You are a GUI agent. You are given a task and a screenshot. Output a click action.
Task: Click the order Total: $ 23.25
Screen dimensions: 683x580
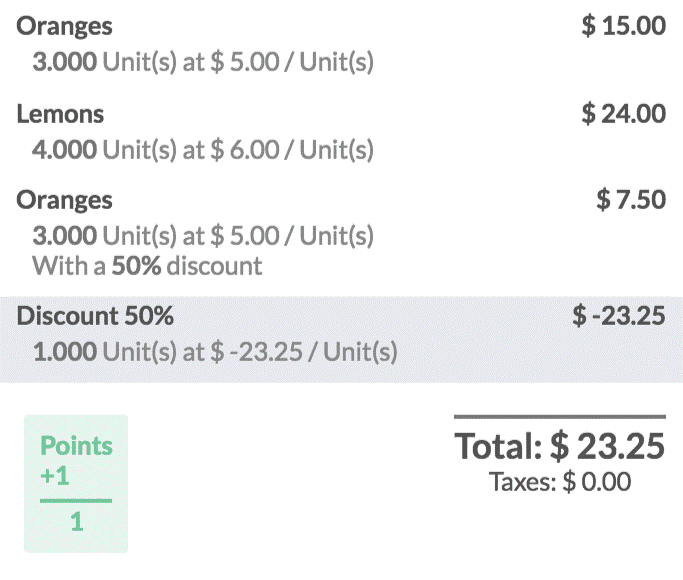pyautogui.click(x=560, y=446)
